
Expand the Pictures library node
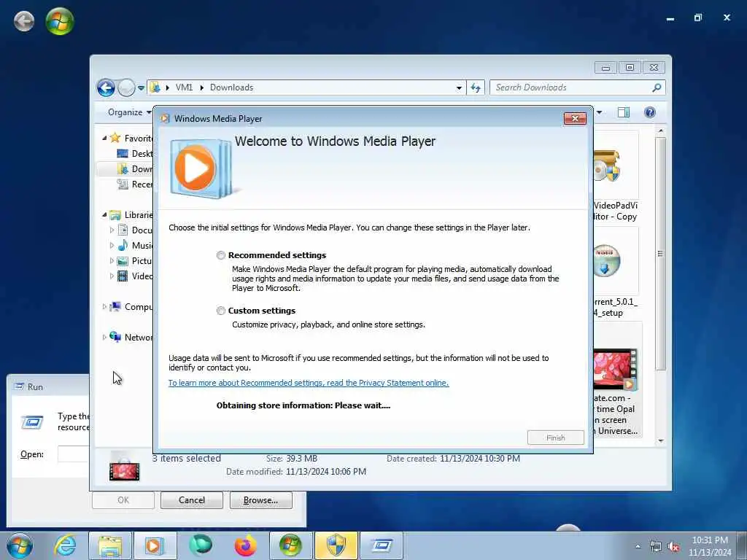tap(112, 260)
